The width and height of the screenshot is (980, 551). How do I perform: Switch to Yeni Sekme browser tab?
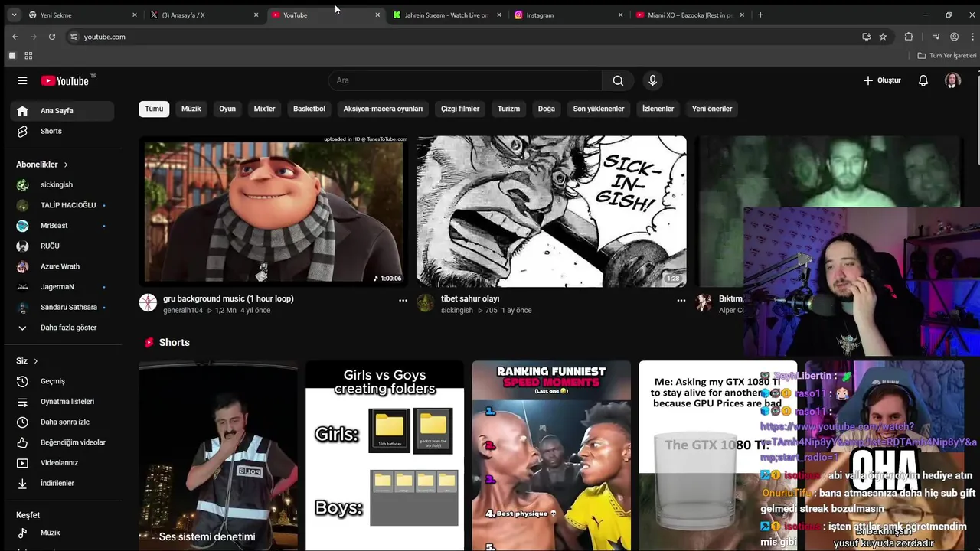(81, 15)
